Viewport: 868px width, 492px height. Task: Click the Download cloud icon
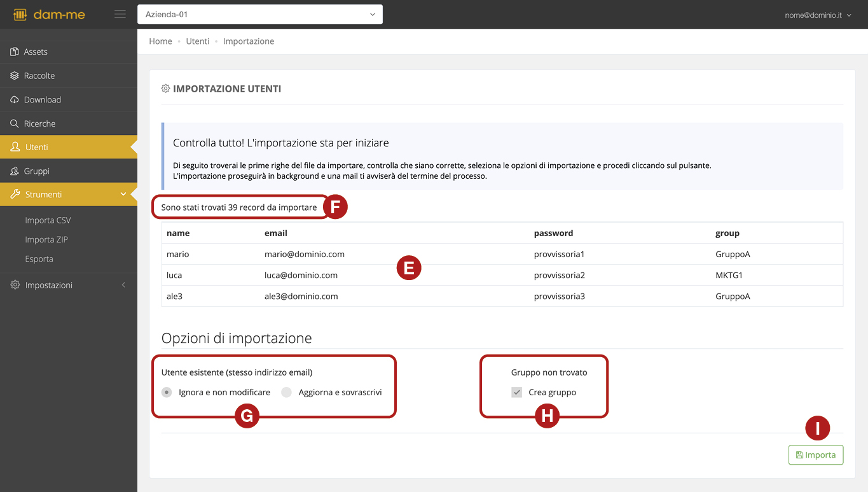(15, 100)
